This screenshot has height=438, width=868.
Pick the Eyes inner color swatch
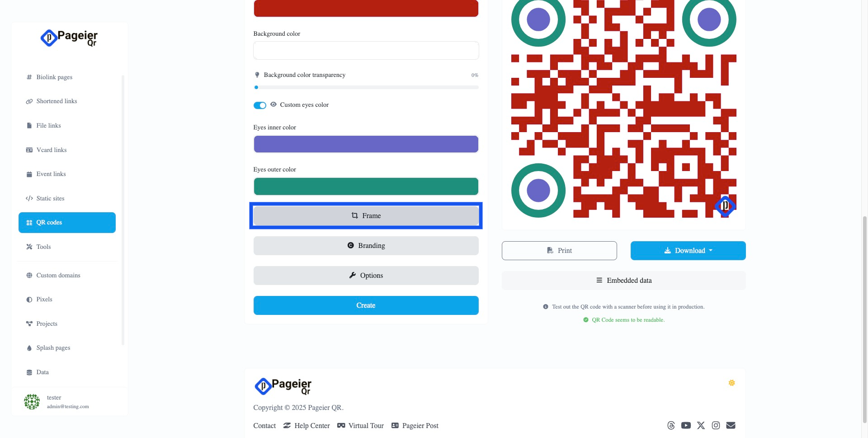click(x=366, y=144)
